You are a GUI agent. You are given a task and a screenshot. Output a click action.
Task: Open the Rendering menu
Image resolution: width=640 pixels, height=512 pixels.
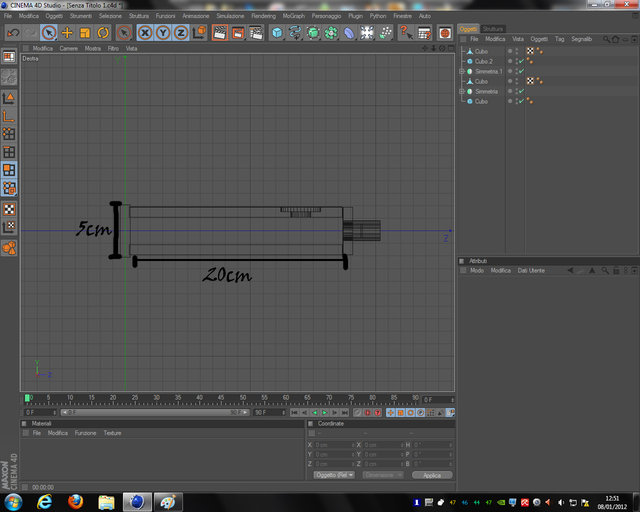click(x=263, y=16)
